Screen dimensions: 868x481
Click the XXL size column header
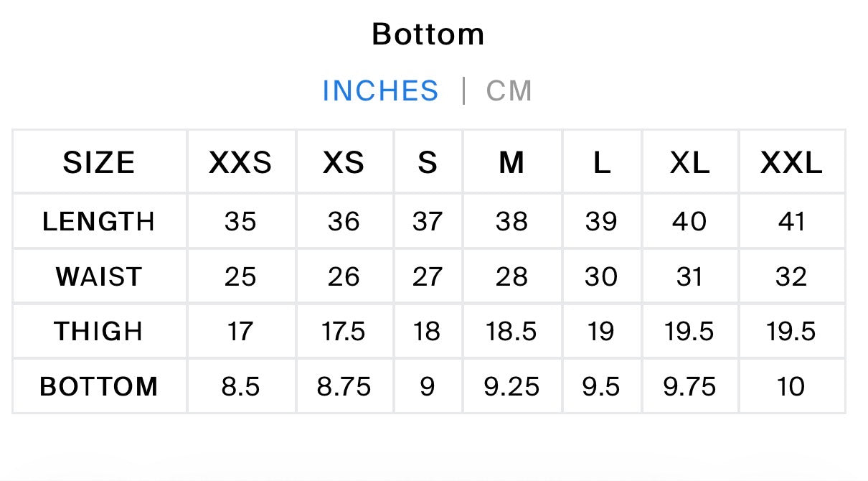tap(791, 164)
